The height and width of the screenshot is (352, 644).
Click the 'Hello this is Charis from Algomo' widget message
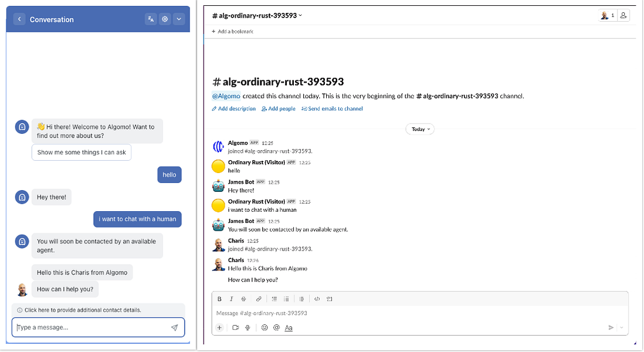pyautogui.click(x=82, y=273)
